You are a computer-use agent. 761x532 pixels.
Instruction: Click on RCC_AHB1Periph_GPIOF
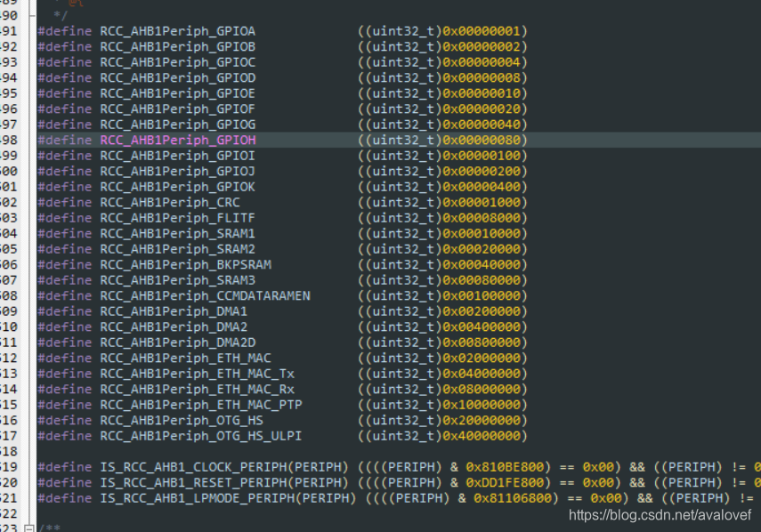(x=178, y=109)
